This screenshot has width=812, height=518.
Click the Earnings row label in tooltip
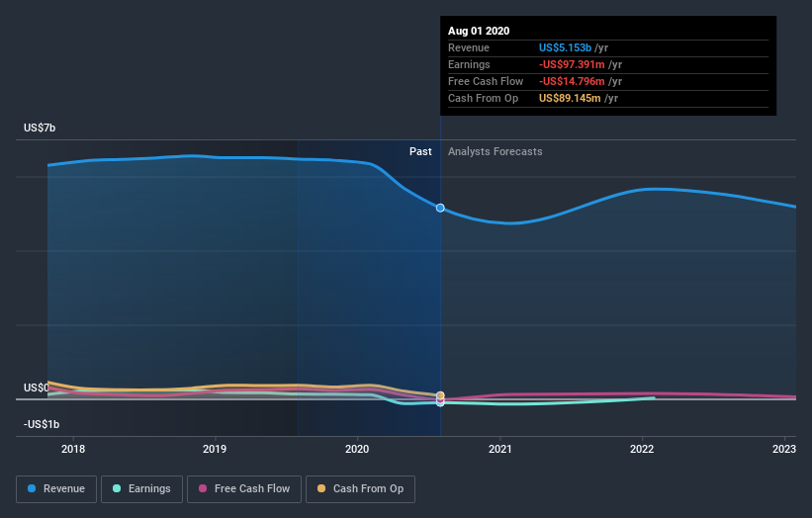point(469,64)
